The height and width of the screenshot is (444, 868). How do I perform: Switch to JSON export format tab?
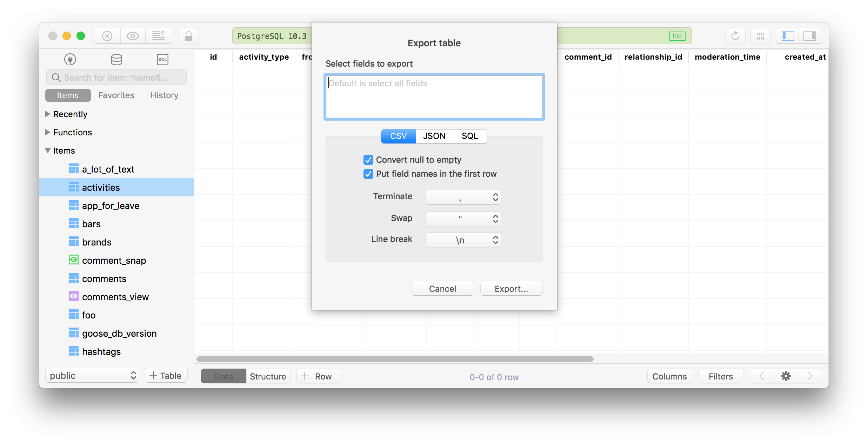434,136
